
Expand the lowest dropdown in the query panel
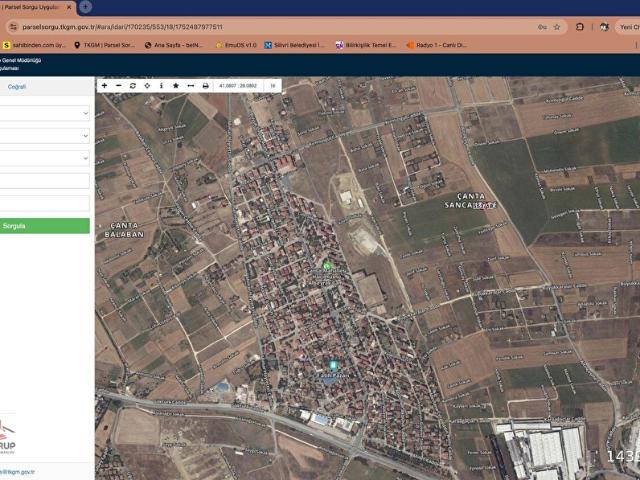point(44,158)
